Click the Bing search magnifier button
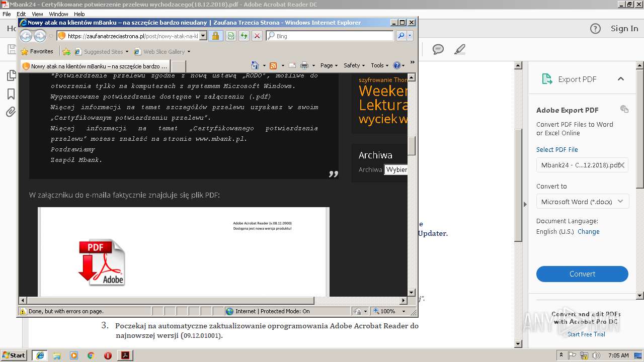 (x=401, y=36)
